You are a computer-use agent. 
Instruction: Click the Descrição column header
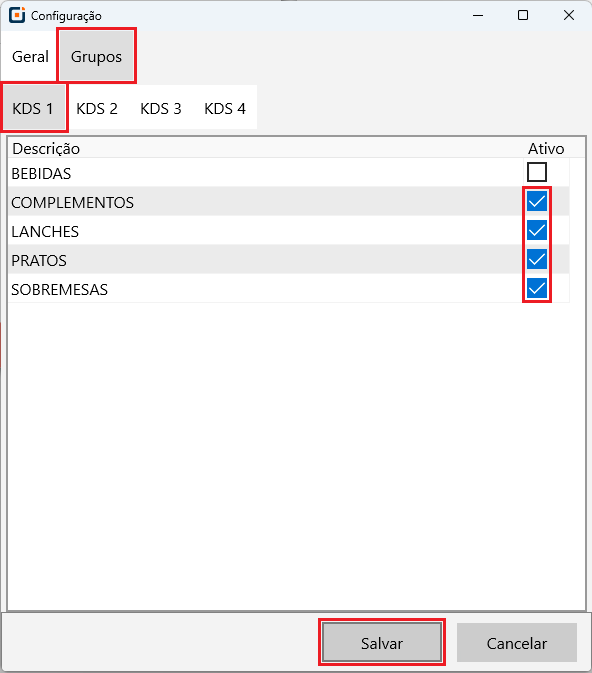pos(46,149)
